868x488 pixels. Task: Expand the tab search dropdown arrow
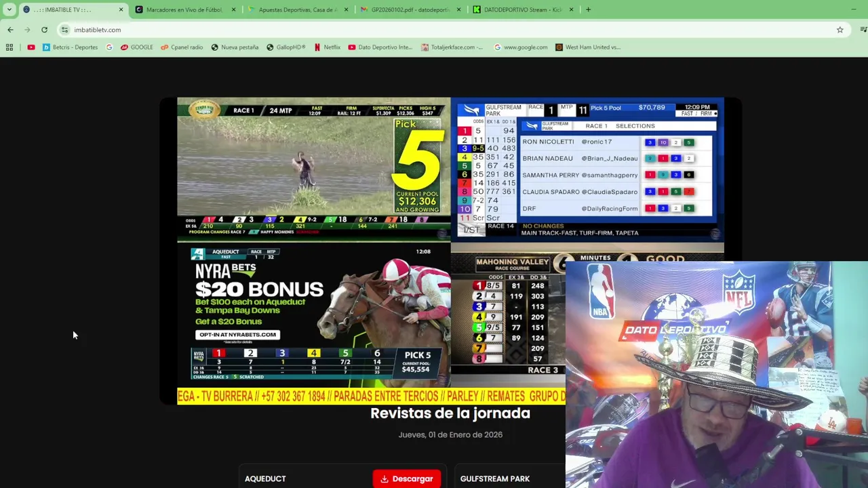coord(9,9)
